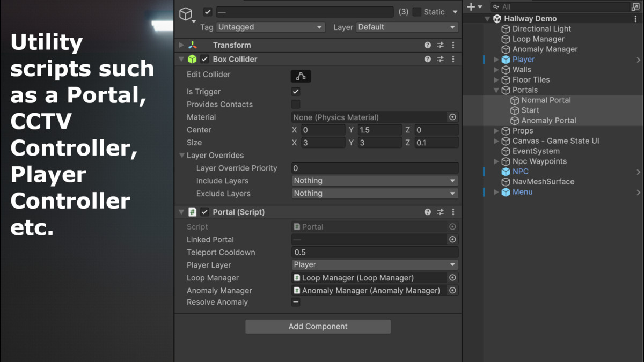Image resolution: width=644 pixels, height=362 pixels.
Task: Open Box Collider help reference icon
Action: [428, 59]
